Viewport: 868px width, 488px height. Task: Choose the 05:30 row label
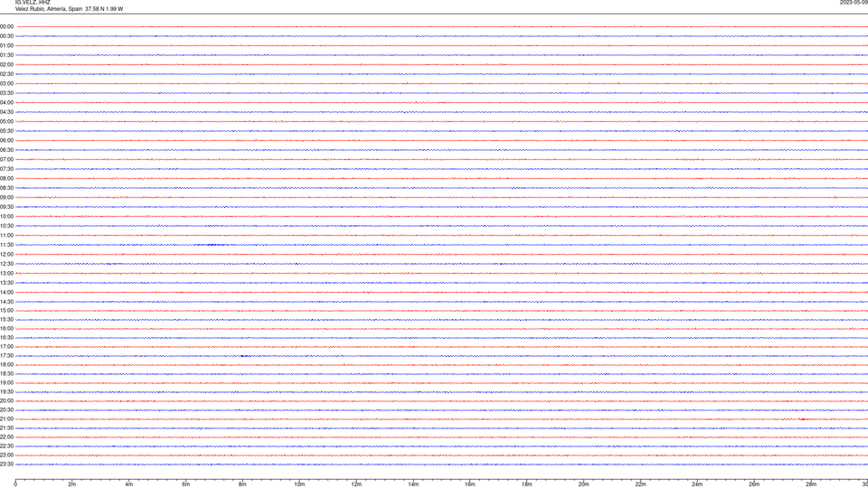click(x=6, y=131)
